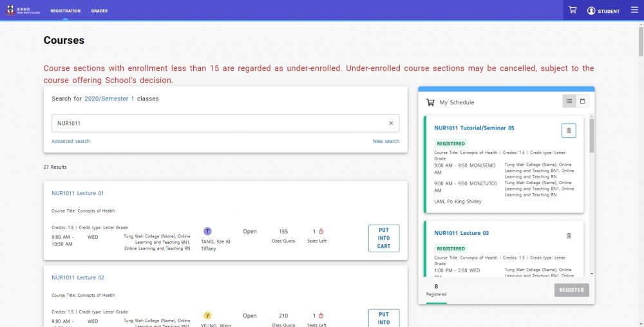Start a New search
This screenshot has height=327, width=644.
click(x=386, y=141)
